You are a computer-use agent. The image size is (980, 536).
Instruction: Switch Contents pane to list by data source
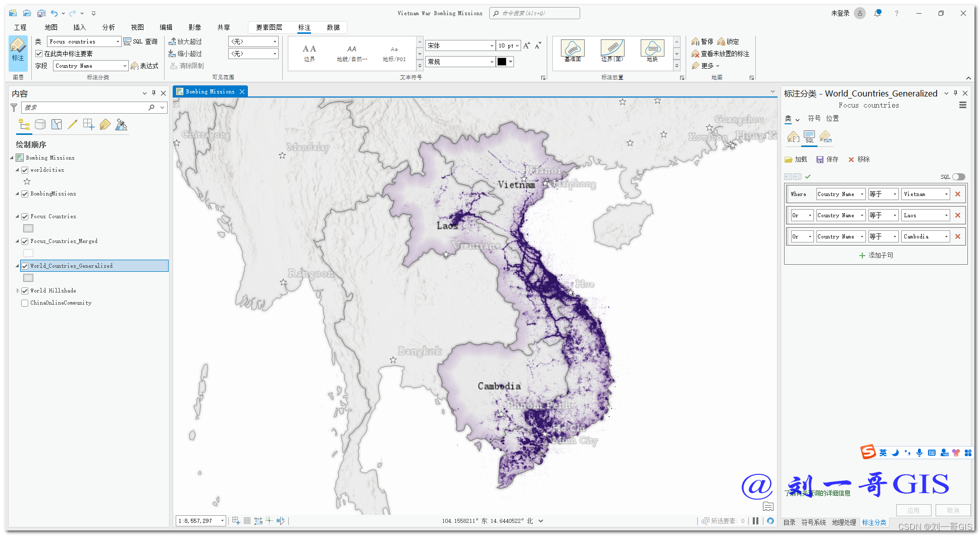40,124
